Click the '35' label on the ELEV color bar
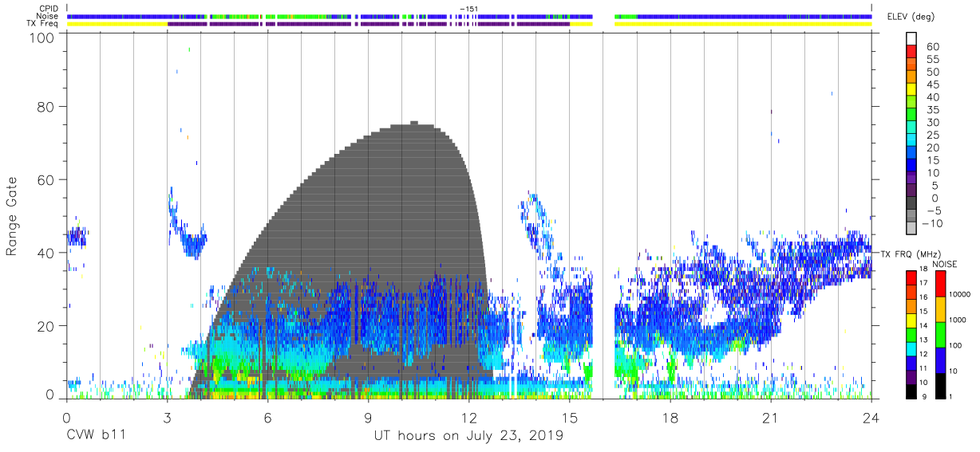980x452 pixels. click(x=932, y=110)
